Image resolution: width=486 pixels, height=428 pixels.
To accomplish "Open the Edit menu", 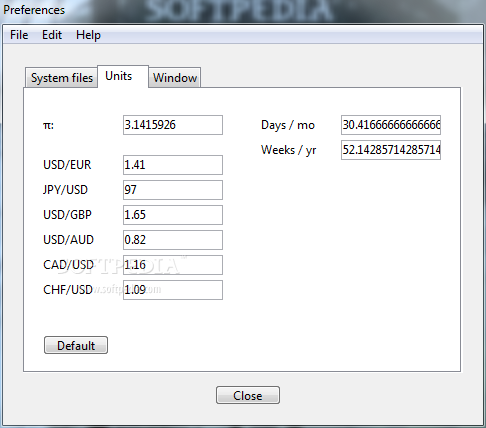I will pyautogui.click(x=52, y=35).
